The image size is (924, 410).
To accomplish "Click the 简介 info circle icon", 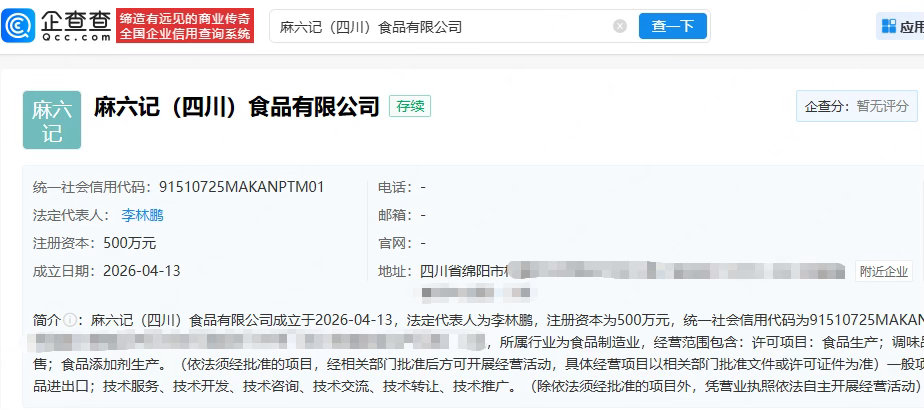I will pos(70,320).
